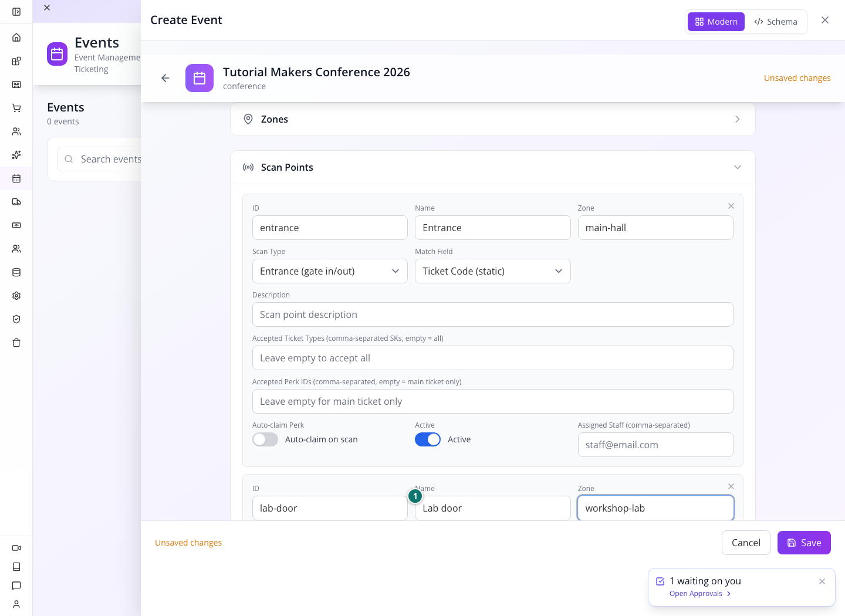Open the shield check icon in sidebar

tap(16, 319)
